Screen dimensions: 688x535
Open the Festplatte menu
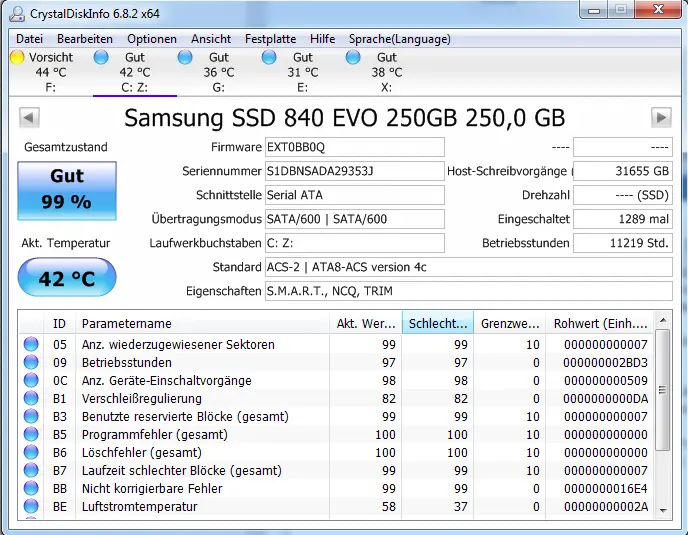[x=271, y=39]
